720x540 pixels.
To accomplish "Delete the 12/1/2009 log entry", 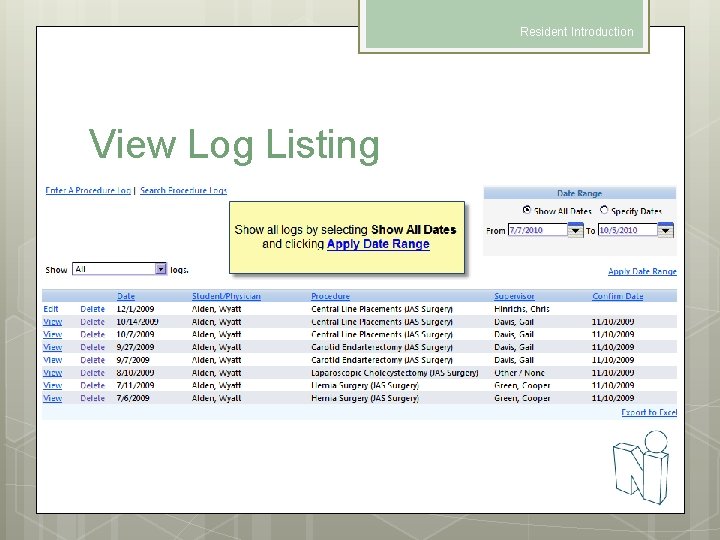I will (x=92, y=309).
